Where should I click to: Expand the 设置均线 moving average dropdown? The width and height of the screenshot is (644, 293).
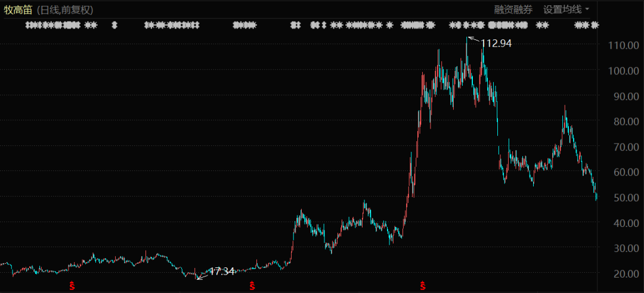(566, 10)
